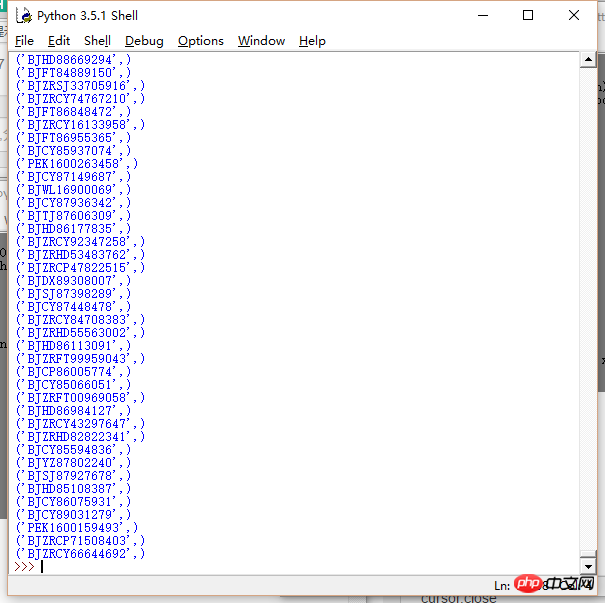Click output line BJZRFT99959043
Viewport: 605px width, 603px height.
click(80, 359)
